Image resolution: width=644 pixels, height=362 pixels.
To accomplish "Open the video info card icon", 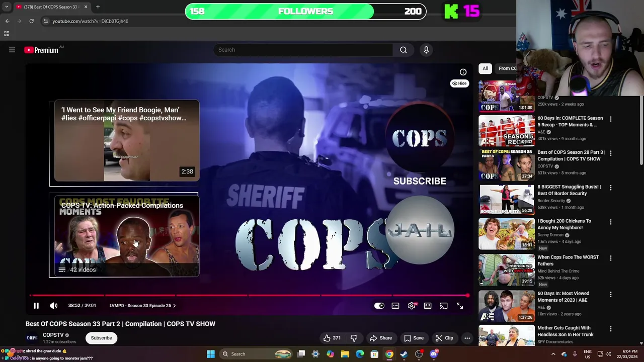I will click(x=463, y=72).
